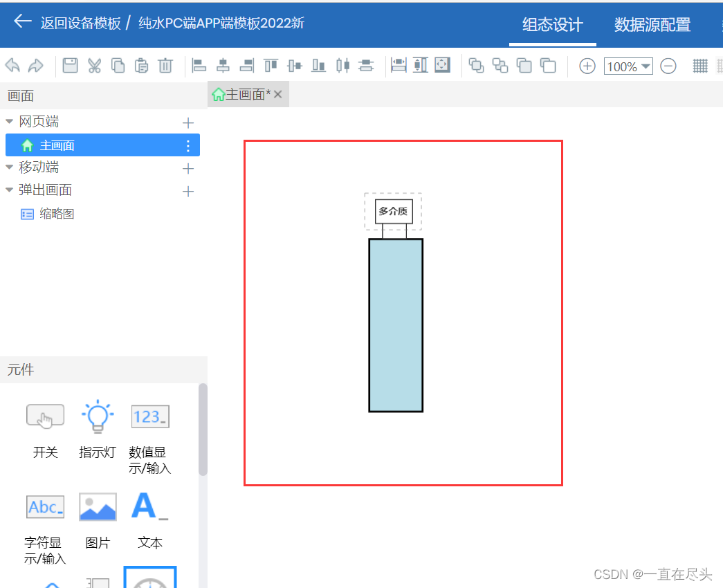The width and height of the screenshot is (723, 588).
Task: Choose the 指示灯 indicator light component
Action: 98,430
